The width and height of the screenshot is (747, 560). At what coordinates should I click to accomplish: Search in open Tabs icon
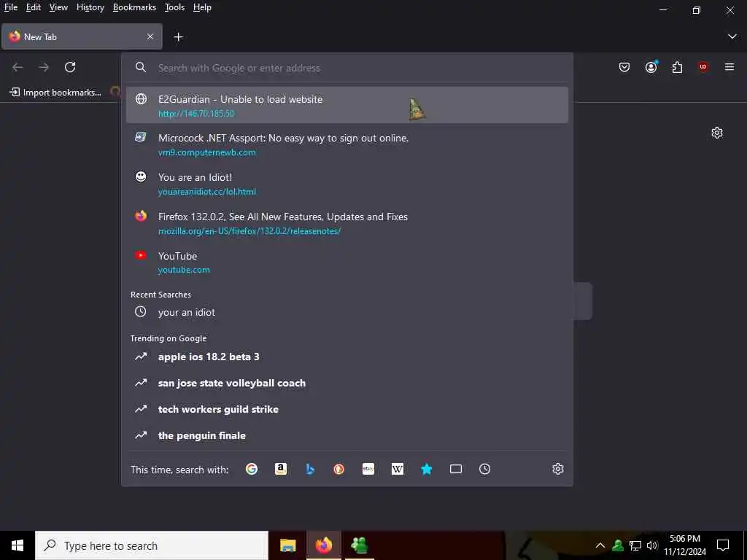coord(456,469)
